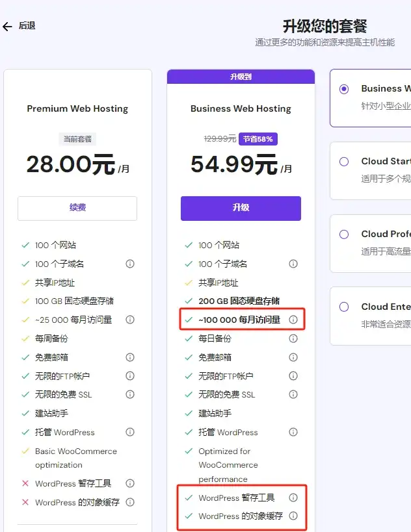This screenshot has height=532, width=411.
Task: Click 共享IP地址 in the Premium card
Action: tap(55, 283)
